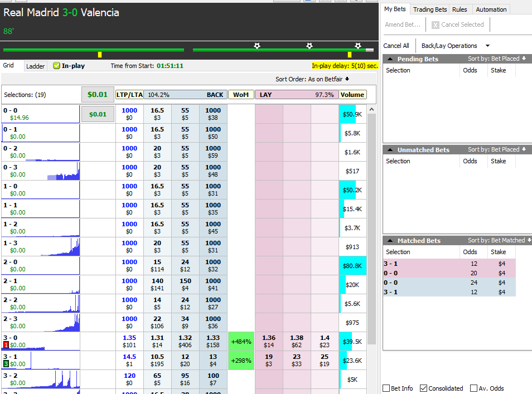Collapse the Matched Bets section
Viewport: 532px width, 394px height.
390,241
